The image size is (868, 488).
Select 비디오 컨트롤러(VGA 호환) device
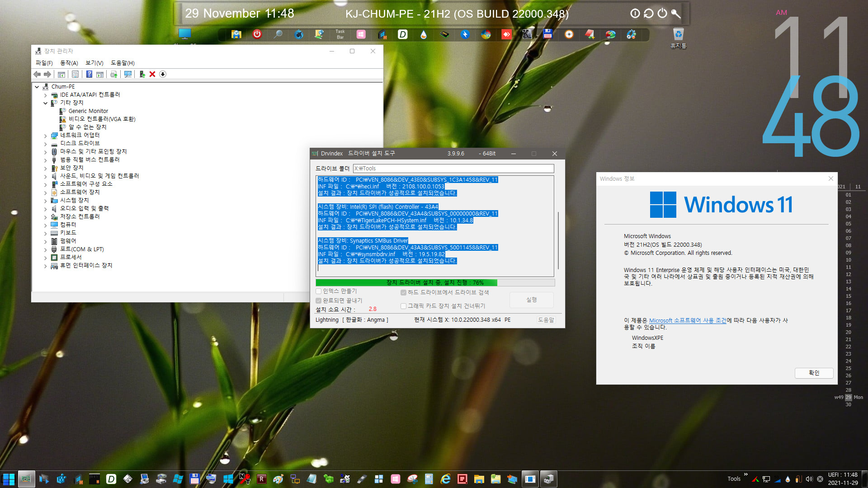102,119
